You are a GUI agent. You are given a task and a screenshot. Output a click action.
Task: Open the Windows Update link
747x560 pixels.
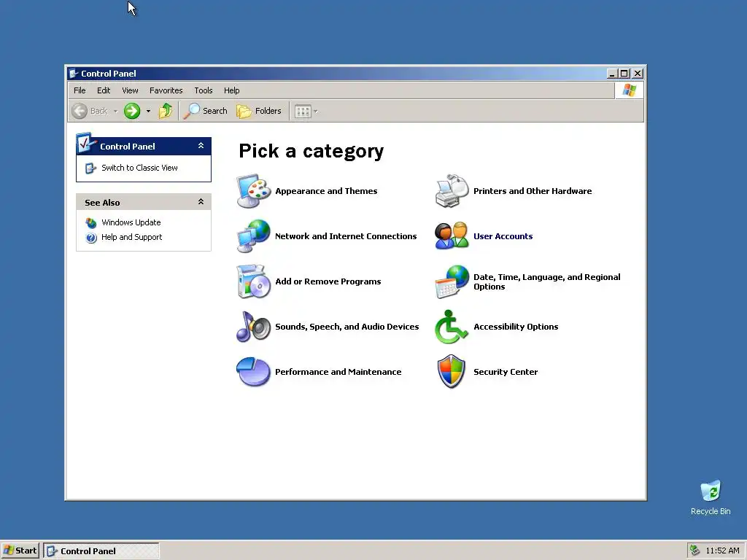tap(131, 222)
